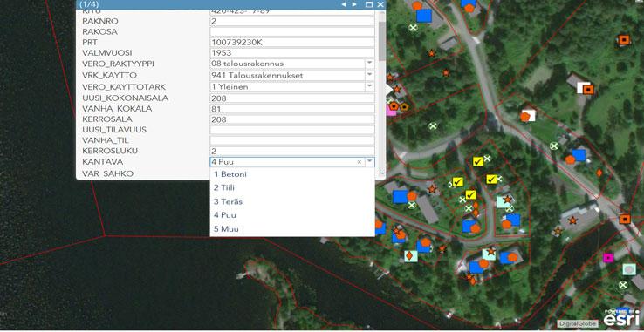Select the lowest yellow checkmark marker
The height and width of the screenshot is (332, 644).
coord(470,195)
